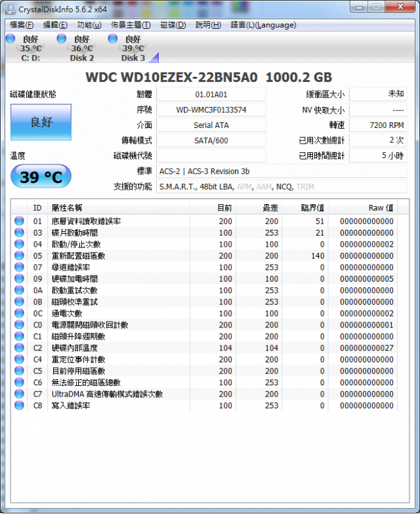
Task: Click the power on hours 5 小時 field
Action: pos(378,156)
